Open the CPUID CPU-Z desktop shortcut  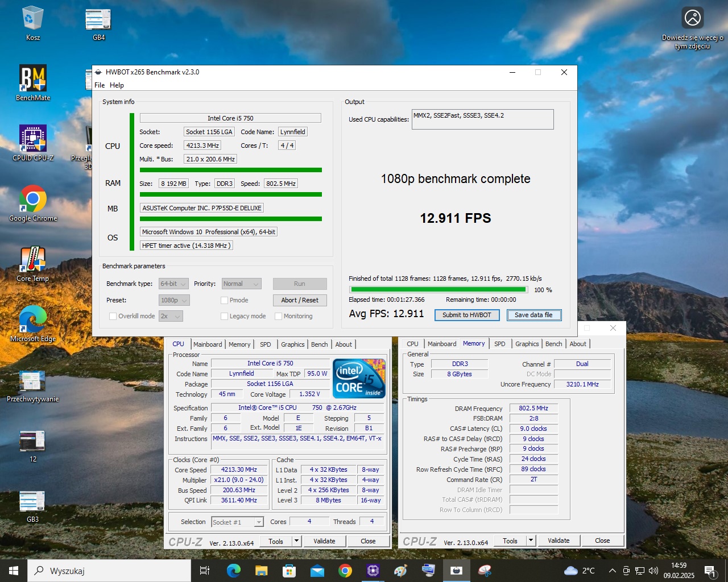[33, 143]
